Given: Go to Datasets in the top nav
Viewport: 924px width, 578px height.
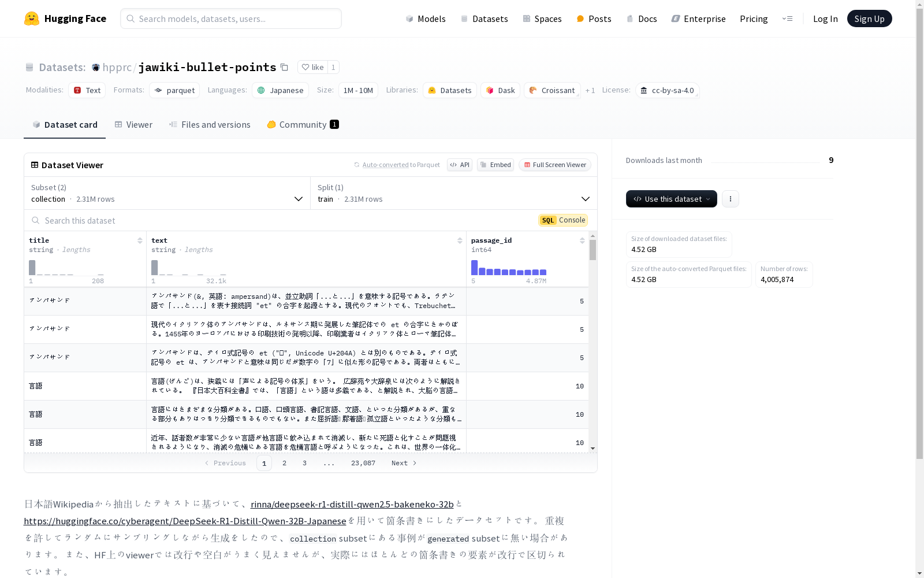Looking at the screenshot, I should [x=484, y=18].
